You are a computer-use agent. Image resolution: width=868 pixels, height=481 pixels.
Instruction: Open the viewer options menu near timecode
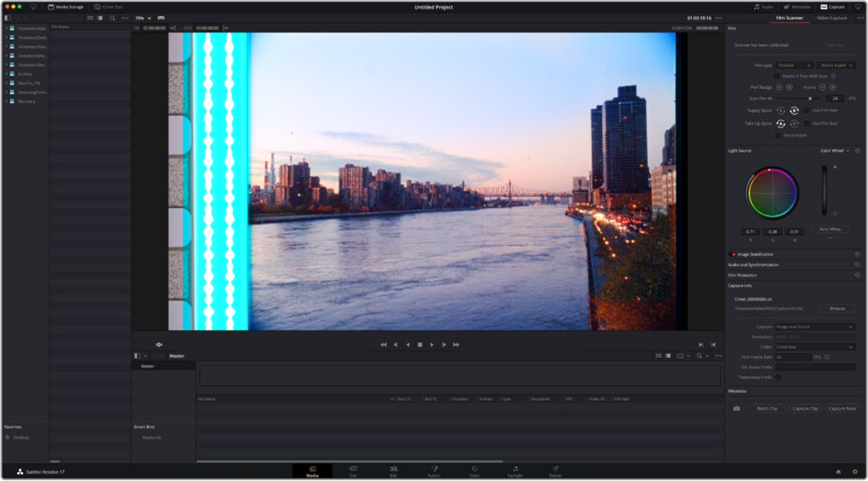click(x=718, y=18)
